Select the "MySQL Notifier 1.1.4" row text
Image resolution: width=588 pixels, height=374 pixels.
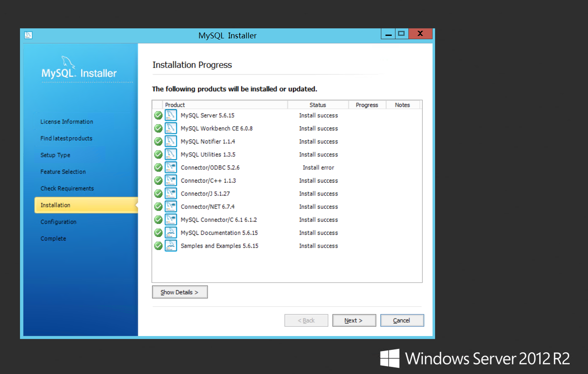(x=208, y=141)
